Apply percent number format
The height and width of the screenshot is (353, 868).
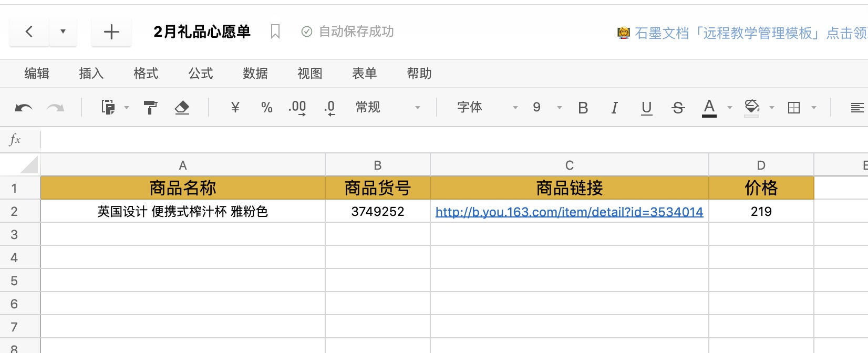coord(266,108)
